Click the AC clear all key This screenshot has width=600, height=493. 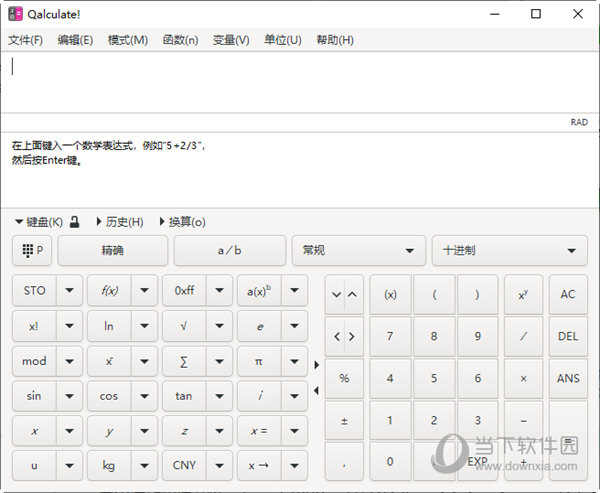(x=568, y=294)
